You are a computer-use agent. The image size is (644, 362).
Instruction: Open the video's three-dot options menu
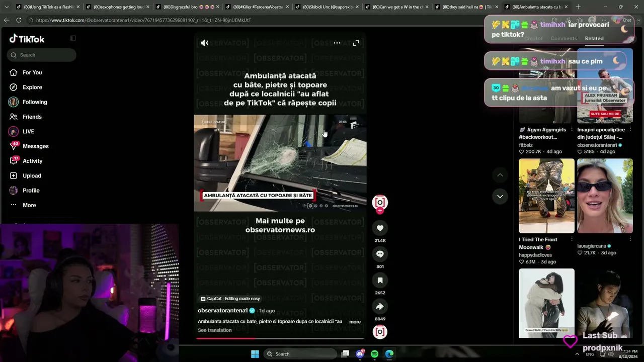coord(337,43)
